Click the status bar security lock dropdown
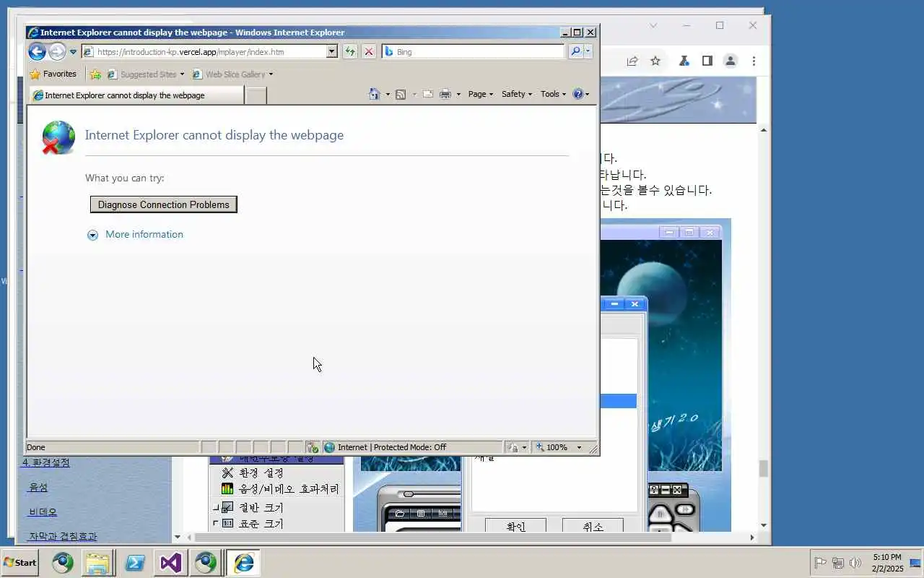This screenshot has height=578, width=924. click(517, 447)
